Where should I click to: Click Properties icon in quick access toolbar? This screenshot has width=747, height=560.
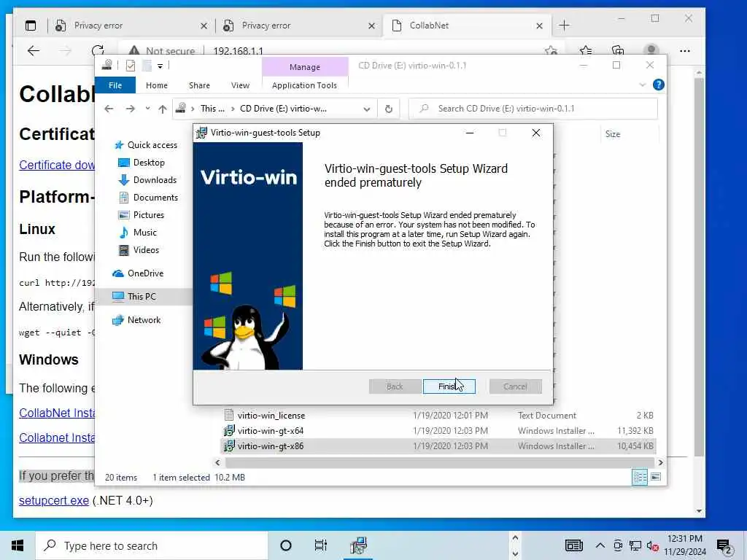(x=130, y=66)
